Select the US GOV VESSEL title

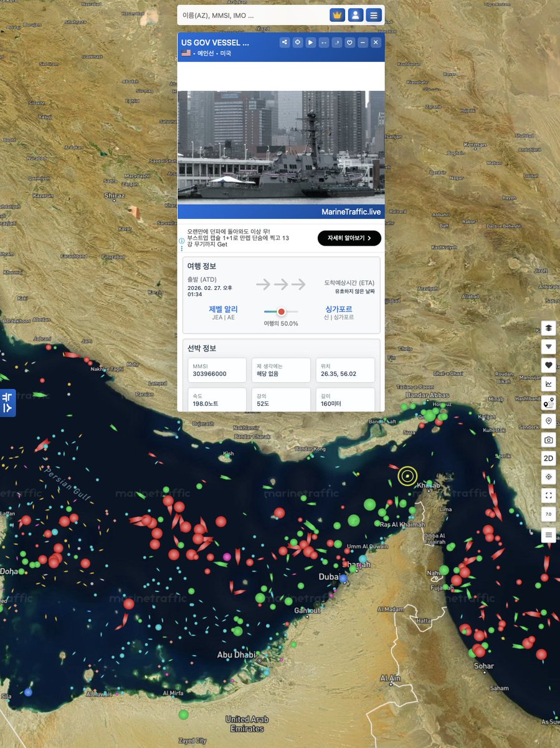click(215, 42)
